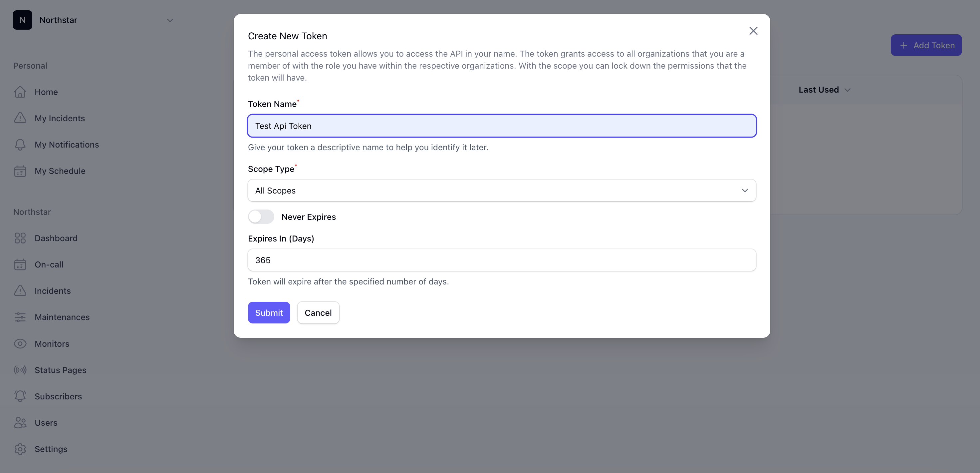
Task: Click the My Notifications bell icon
Action: 20,144
